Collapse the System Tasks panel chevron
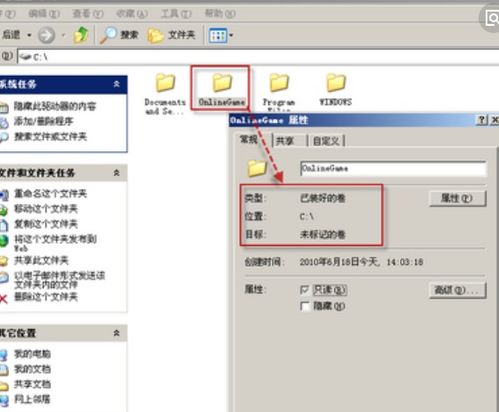Viewport: 499px width, 412px height. coord(117,84)
